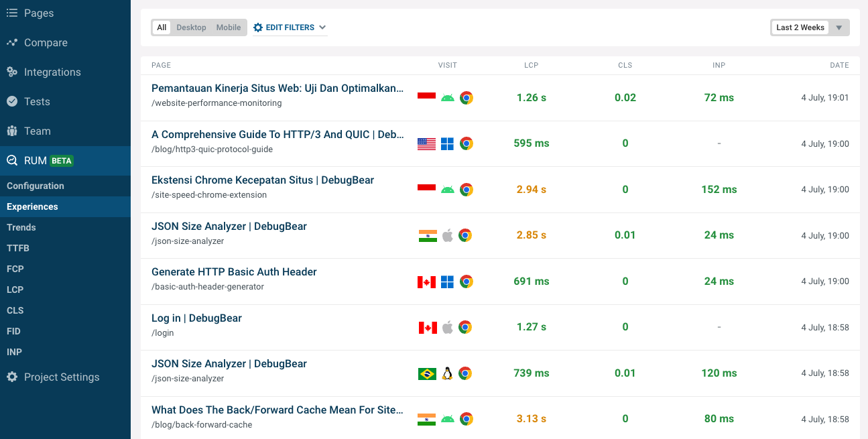Click Indonesia flag in Pemantauan Kinerja row
Screen dimensions: 868x439
tap(426, 98)
